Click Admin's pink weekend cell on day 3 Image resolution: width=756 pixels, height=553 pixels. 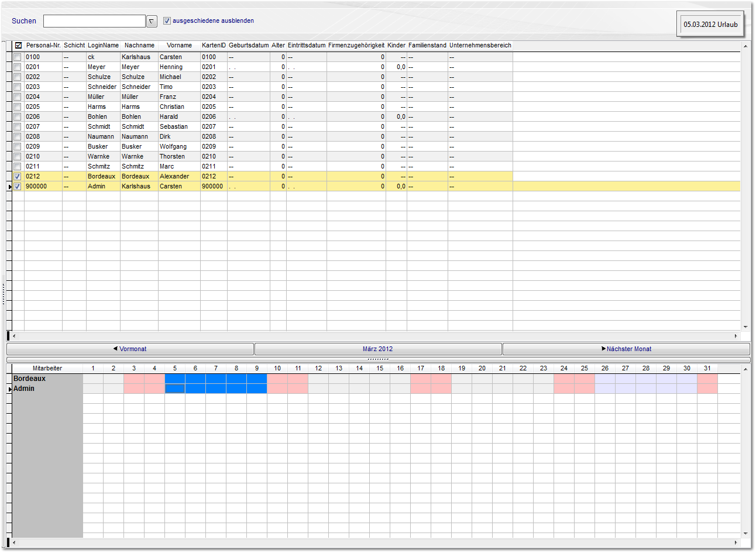click(x=134, y=389)
